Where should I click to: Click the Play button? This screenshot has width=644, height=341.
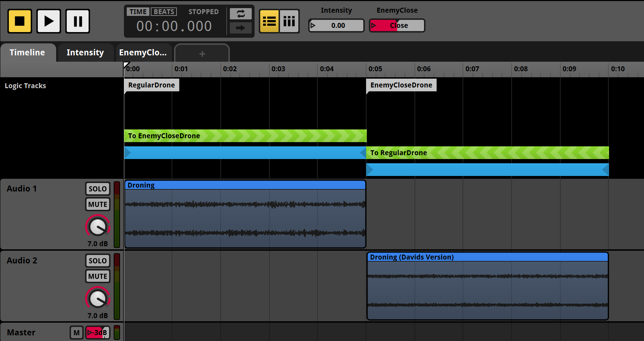coord(49,21)
